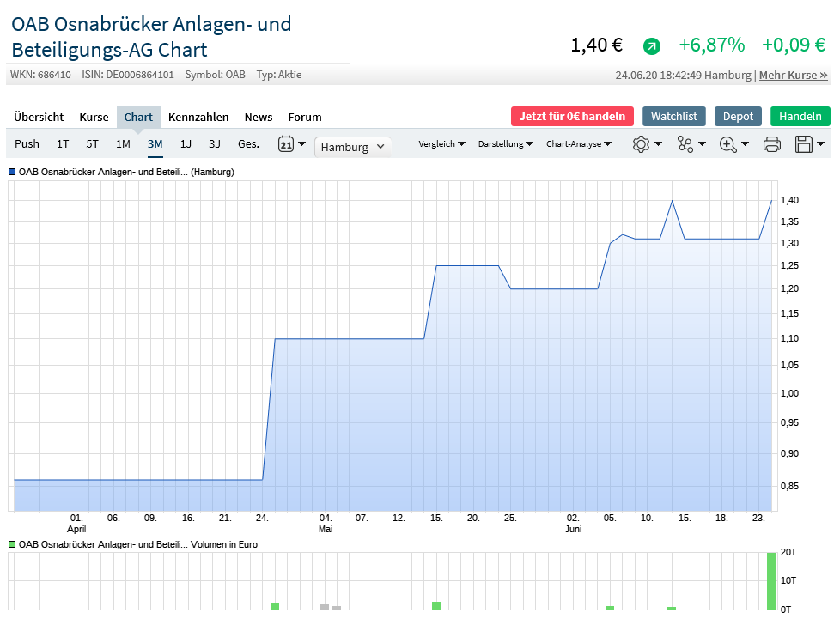The image size is (840, 637).
Task: Expand the Darstellung dropdown
Action: (x=505, y=144)
